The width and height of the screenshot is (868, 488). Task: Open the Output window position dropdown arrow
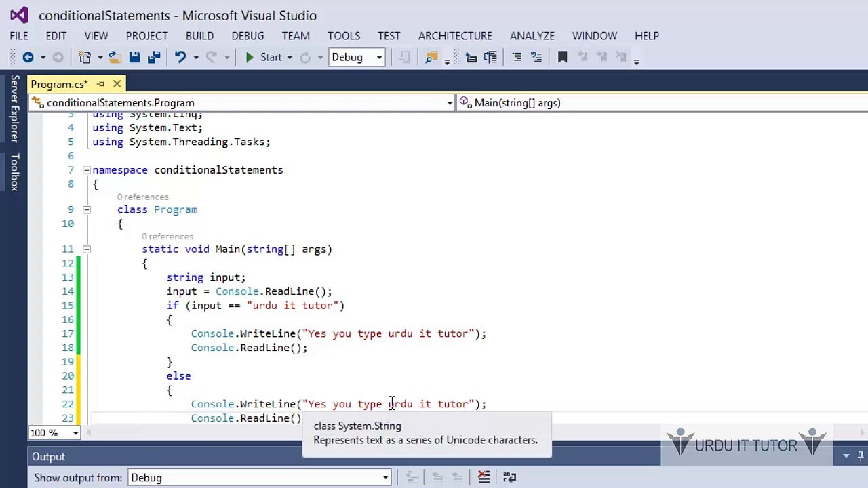(846, 457)
